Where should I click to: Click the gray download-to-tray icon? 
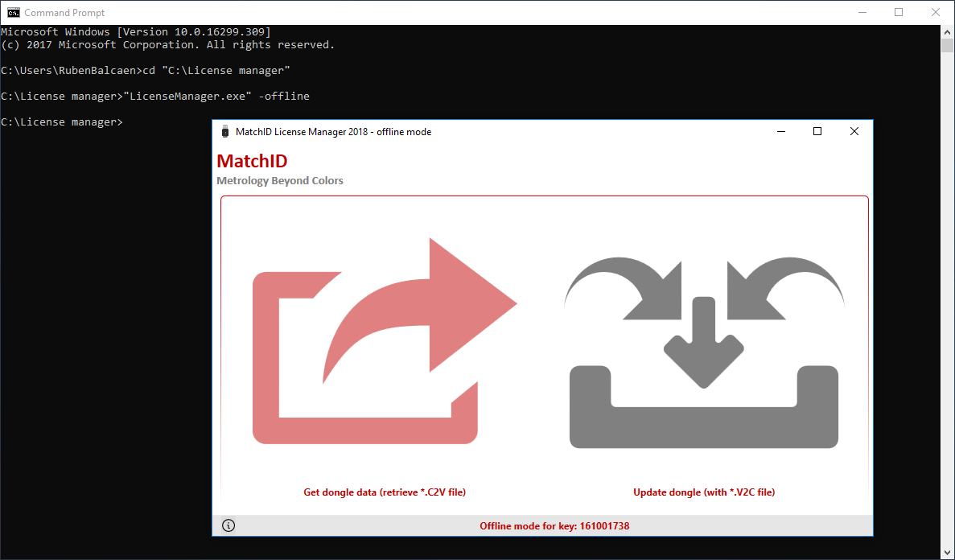coord(704,353)
